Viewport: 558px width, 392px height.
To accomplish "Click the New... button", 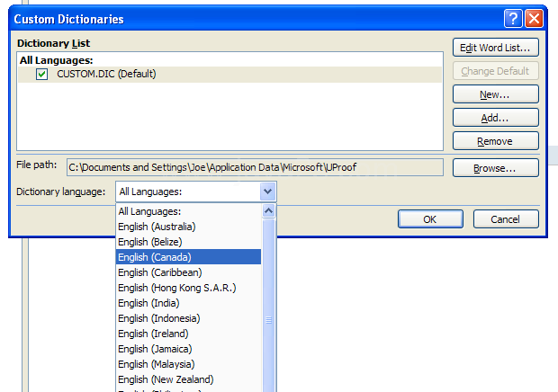I will pos(495,94).
